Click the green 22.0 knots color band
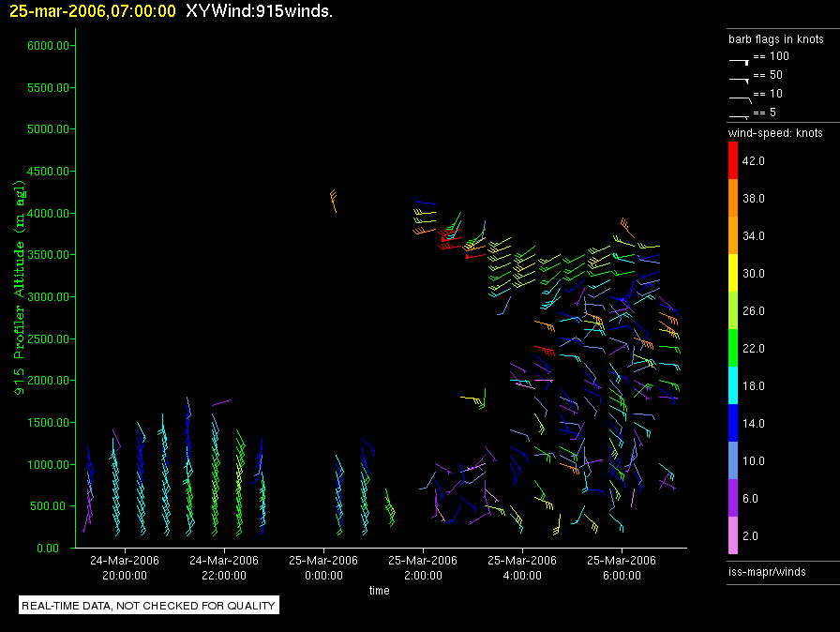This screenshot has height=632, width=840. point(733,349)
